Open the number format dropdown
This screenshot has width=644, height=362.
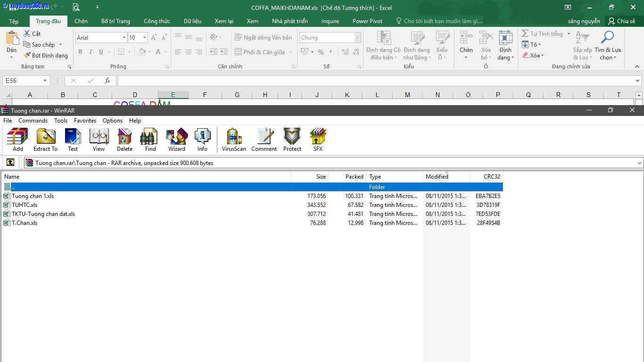point(358,38)
